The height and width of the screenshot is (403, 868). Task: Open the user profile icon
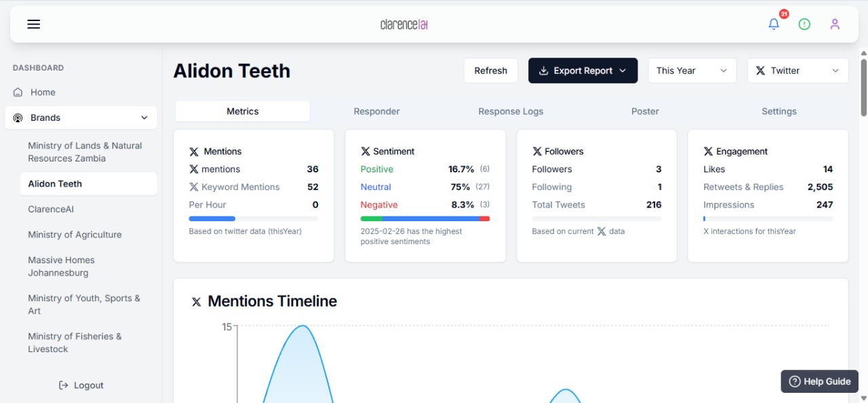pyautogui.click(x=835, y=24)
